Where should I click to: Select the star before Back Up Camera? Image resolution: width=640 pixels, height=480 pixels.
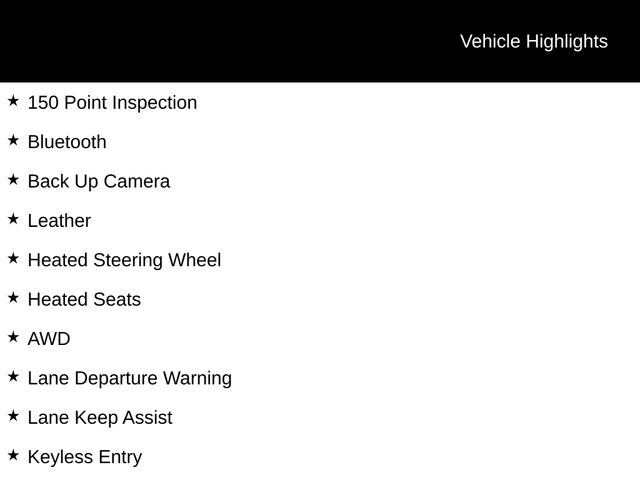tap(13, 180)
